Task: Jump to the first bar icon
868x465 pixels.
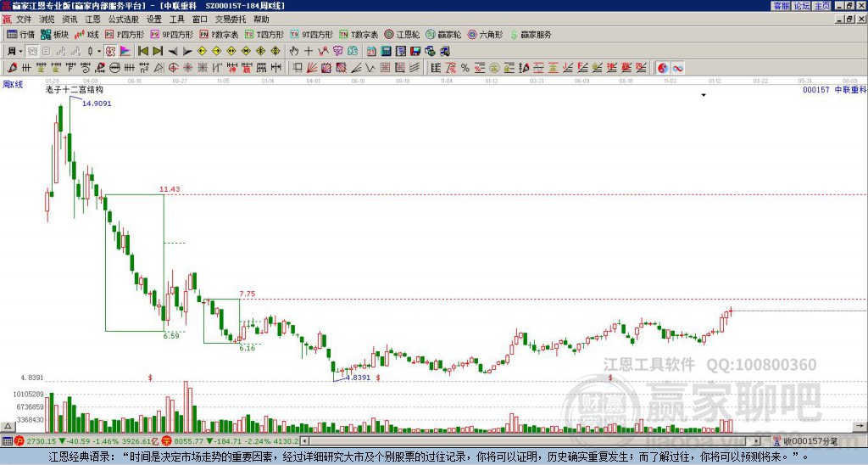Action: tap(142, 52)
